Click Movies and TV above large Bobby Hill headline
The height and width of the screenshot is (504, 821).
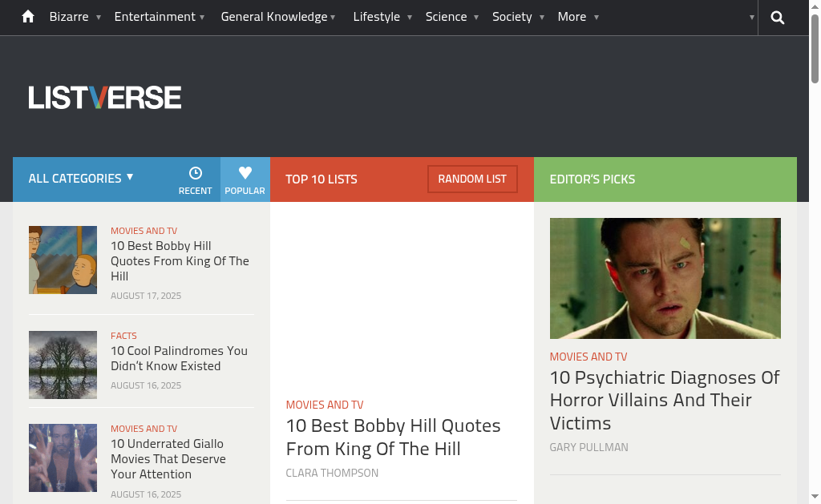click(325, 405)
